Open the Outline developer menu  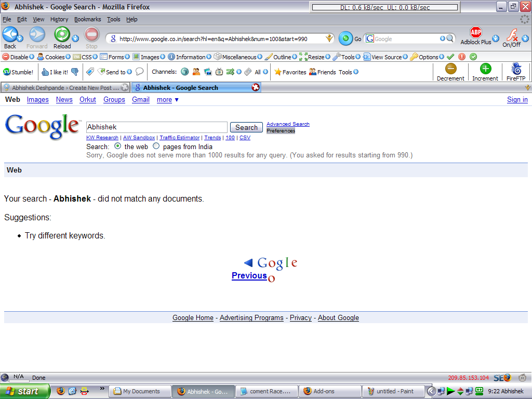point(281,57)
